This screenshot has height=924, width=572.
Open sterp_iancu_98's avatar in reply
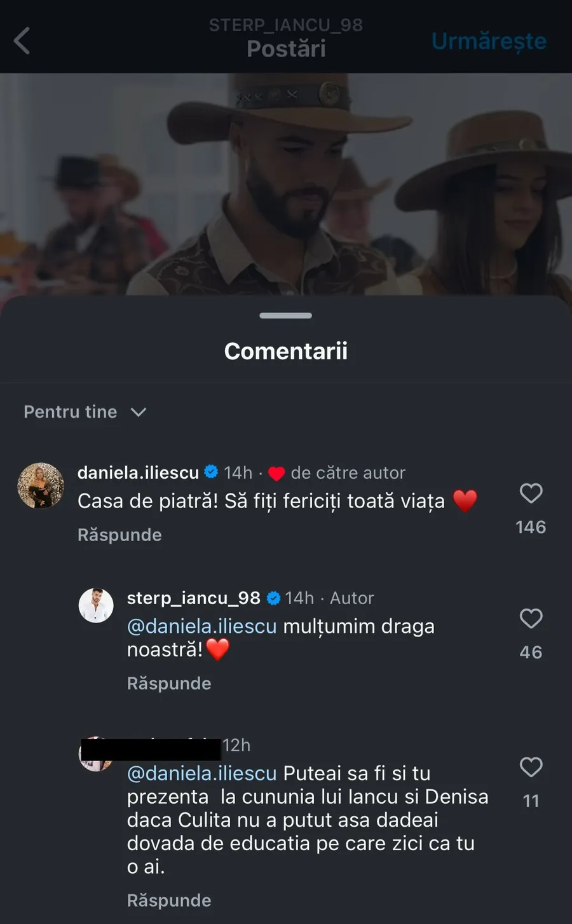[x=96, y=605]
